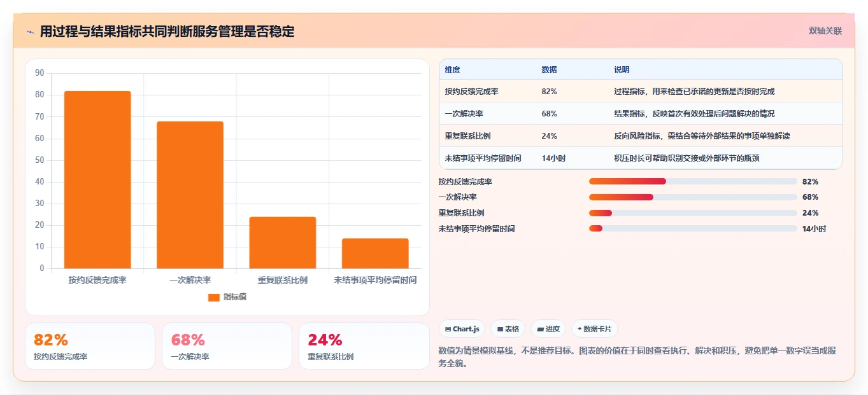Click the 24% 重复联系比例 data card
Image resolution: width=868 pixels, height=395 pixels.
pyautogui.click(x=364, y=346)
